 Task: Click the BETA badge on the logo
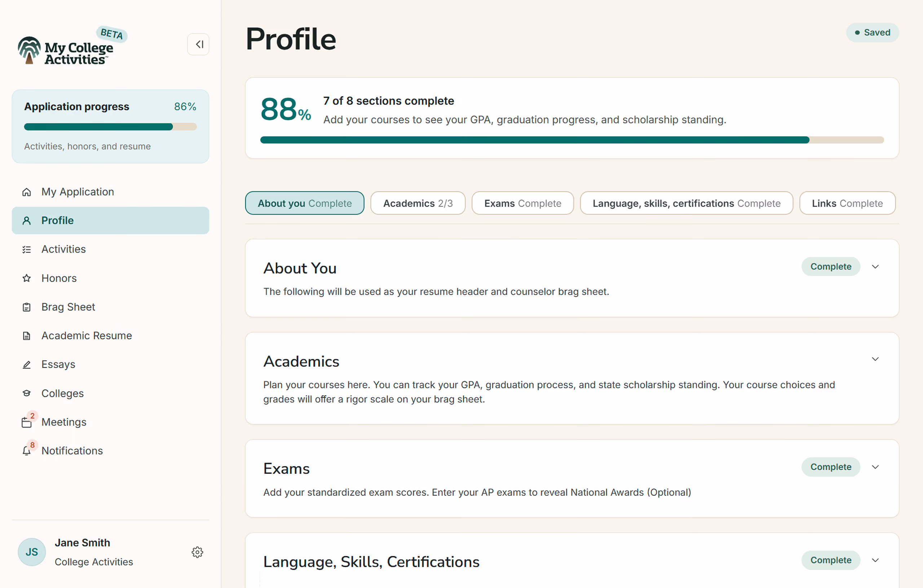[111, 34]
